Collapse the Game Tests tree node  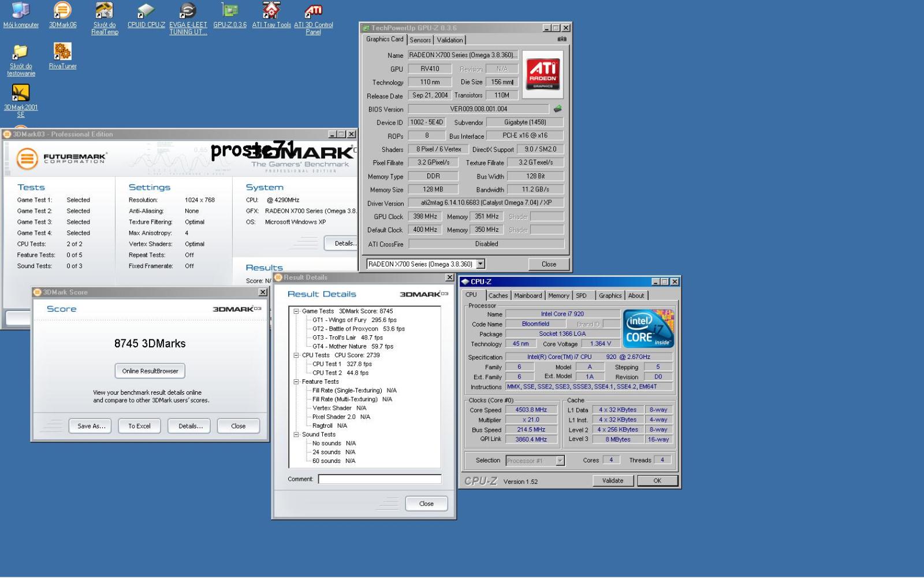tap(296, 311)
